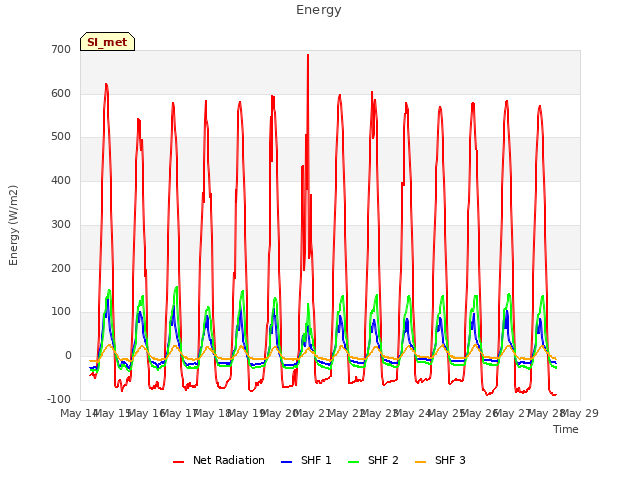Click the green SHF 2 legend swatch
The width and height of the screenshot is (640, 480).
353,462
